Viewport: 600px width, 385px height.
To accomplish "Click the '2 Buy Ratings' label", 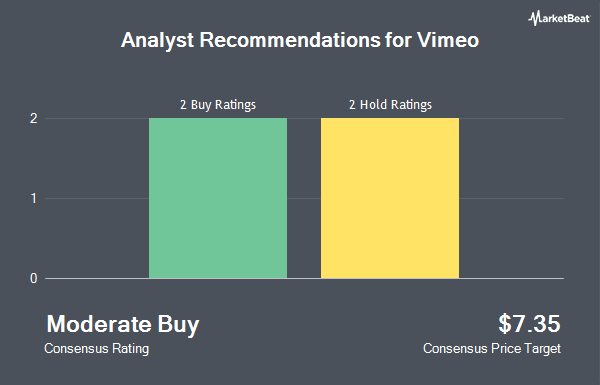I will 218,104.
